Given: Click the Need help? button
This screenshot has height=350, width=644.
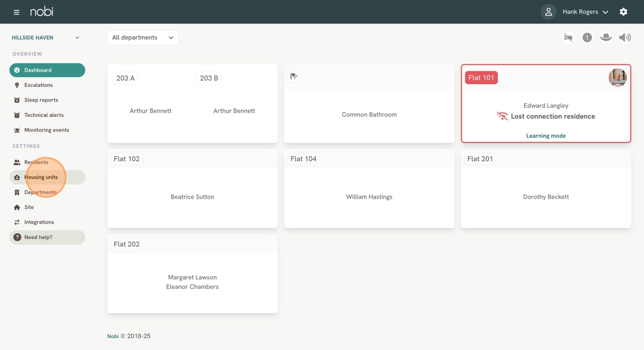Looking at the screenshot, I should click(x=47, y=237).
